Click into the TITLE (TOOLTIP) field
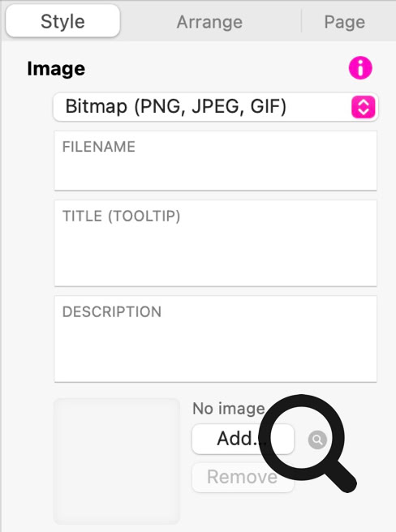Screen dimensions: 396x532 pyautogui.click(x=215, y=243)
